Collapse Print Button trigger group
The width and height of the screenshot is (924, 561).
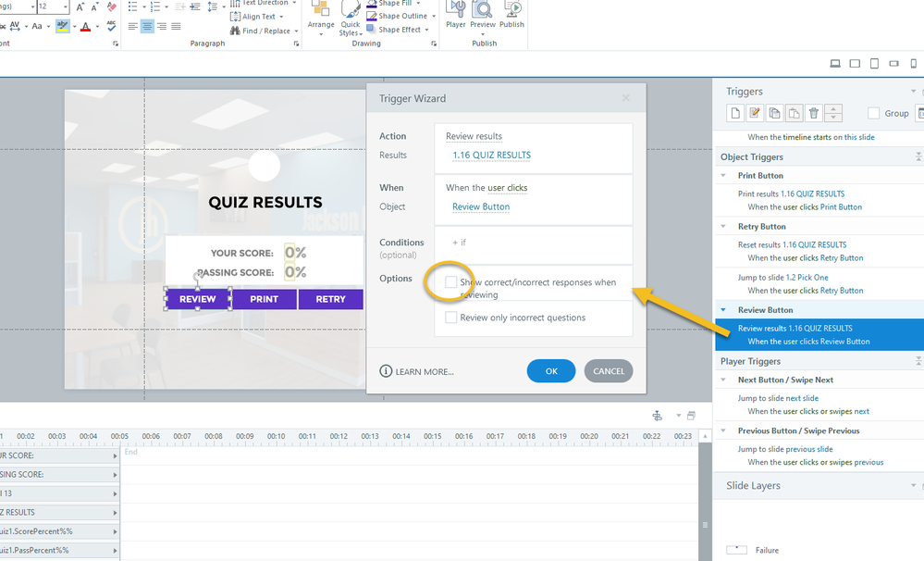pyautogui.click(x=723, y=175)
